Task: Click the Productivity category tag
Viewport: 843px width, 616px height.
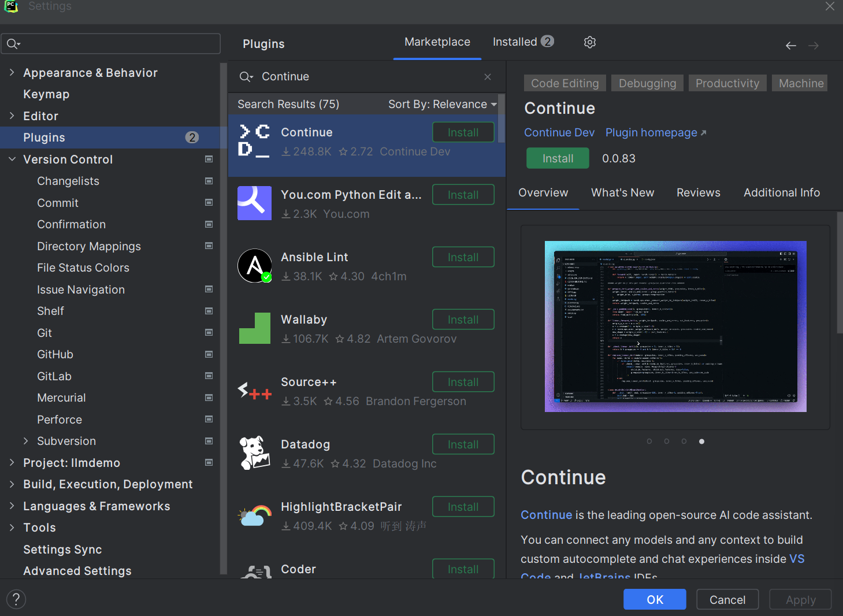Action: [x=727, y=83]
